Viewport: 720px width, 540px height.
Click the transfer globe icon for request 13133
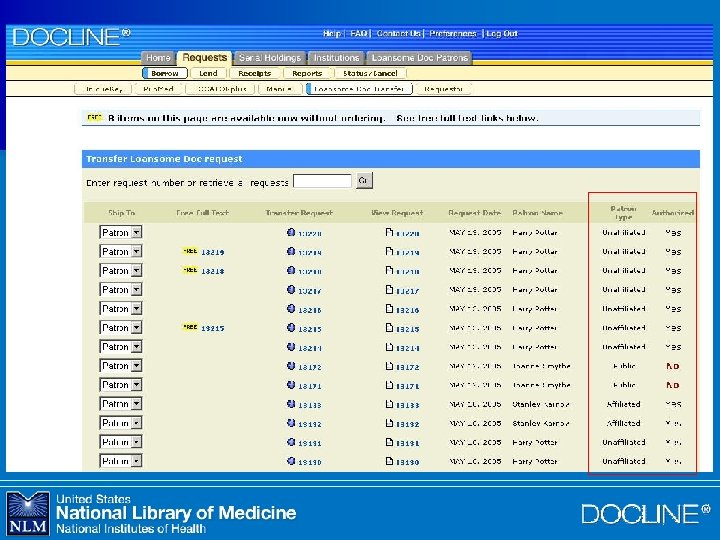[291, 404]
